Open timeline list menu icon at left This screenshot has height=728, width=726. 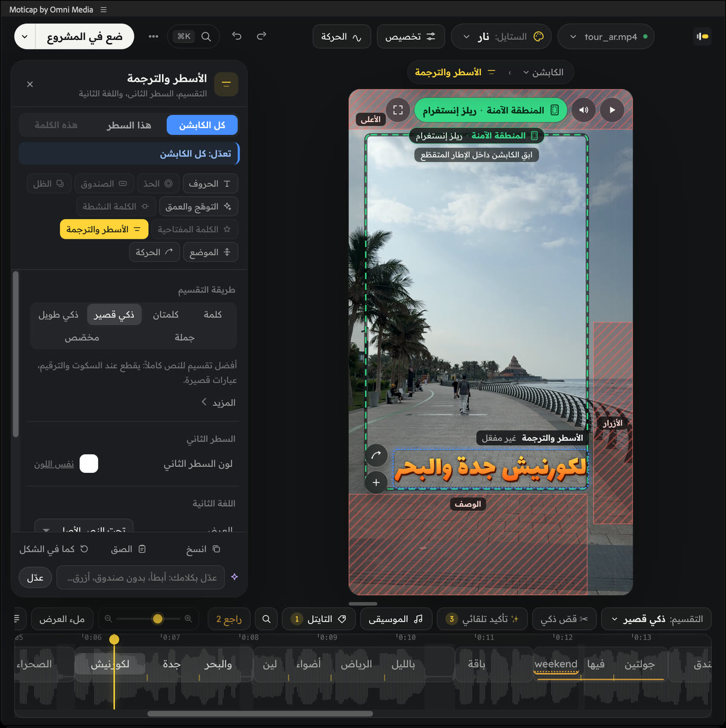(17, 619)
